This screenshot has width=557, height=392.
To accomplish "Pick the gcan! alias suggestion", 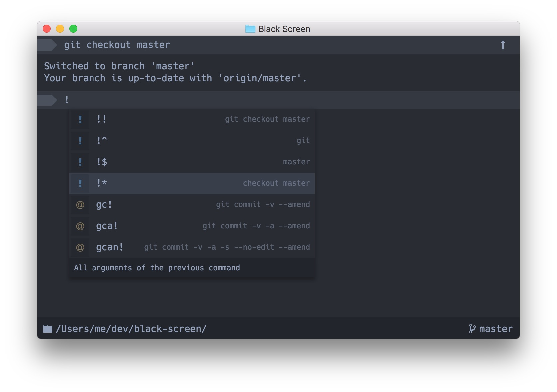I will [x=192, y=247].
